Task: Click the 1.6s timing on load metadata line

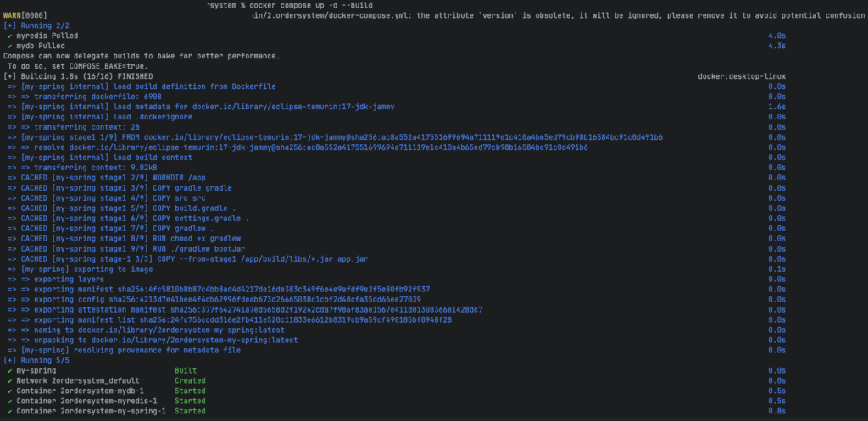Action: coord(776,107)
